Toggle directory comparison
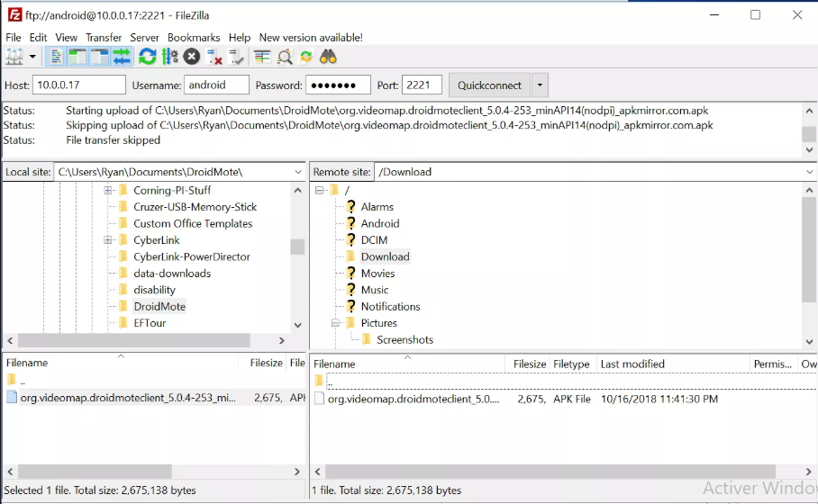This screenshot has width=818, height=504. point(285,57)
